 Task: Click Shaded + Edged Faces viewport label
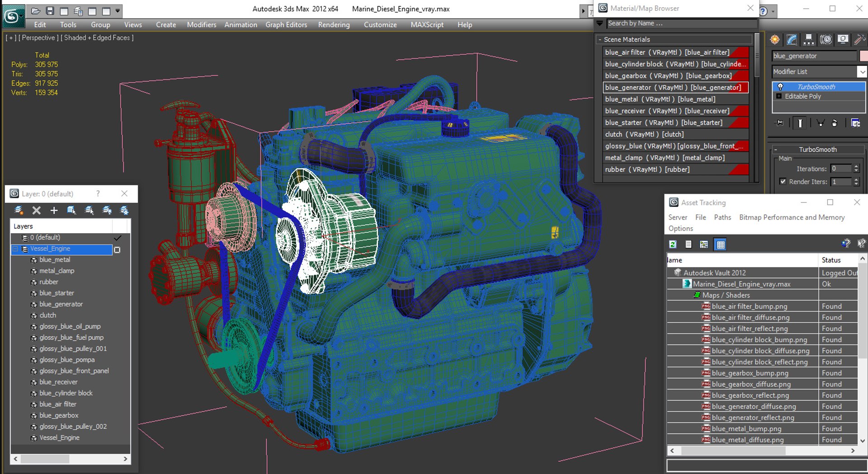[97, 38]
